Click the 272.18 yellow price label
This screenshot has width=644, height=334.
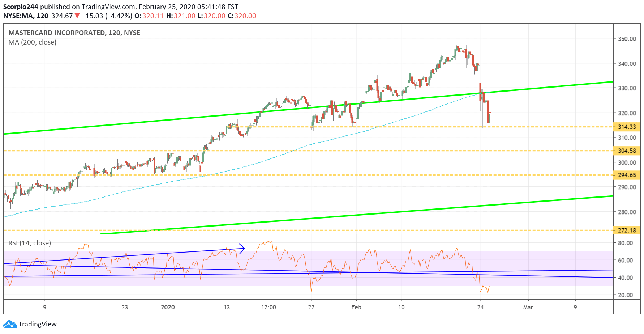[627, 230]
